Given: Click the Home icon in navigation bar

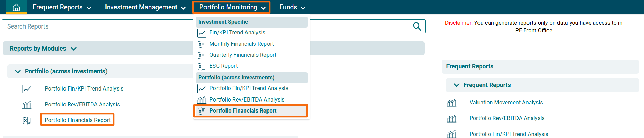Looking at the screenshot, I should tap(16, 7).
